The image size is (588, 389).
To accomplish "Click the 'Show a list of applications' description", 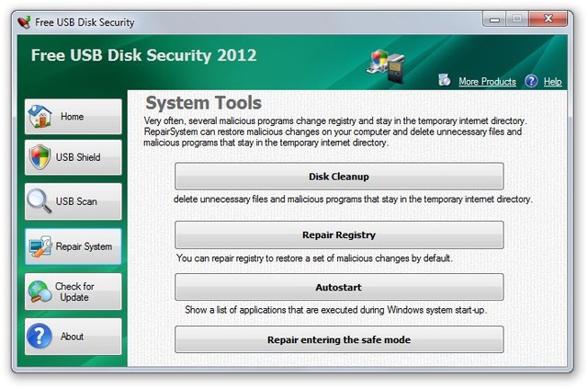I will click(x=335, y=310).
